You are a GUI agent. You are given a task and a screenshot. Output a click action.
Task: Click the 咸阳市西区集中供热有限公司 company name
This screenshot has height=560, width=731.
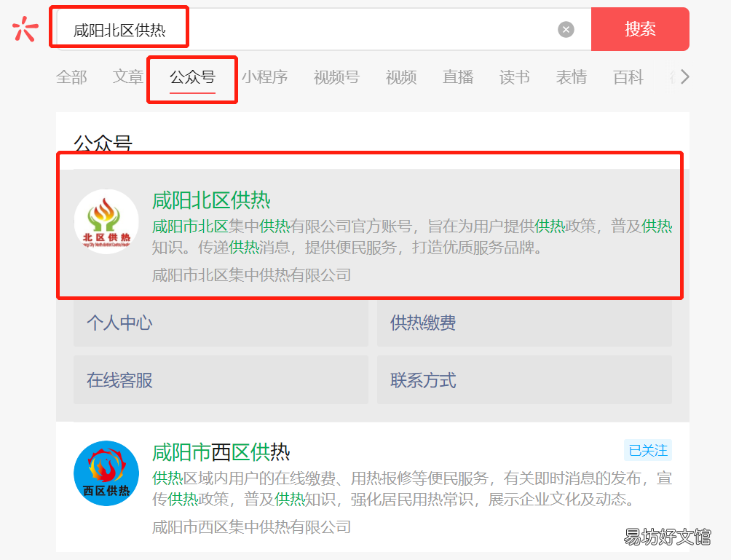[x=252, y=527]
